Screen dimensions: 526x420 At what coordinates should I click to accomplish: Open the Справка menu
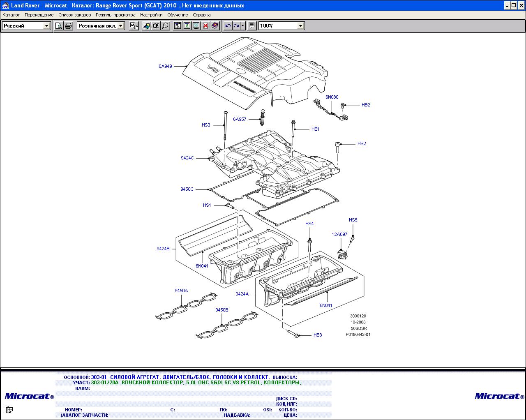click(x=202, y=15)
